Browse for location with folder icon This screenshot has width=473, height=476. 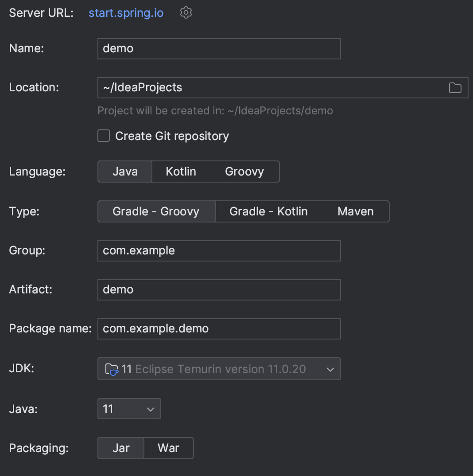[x=455, y=88]
